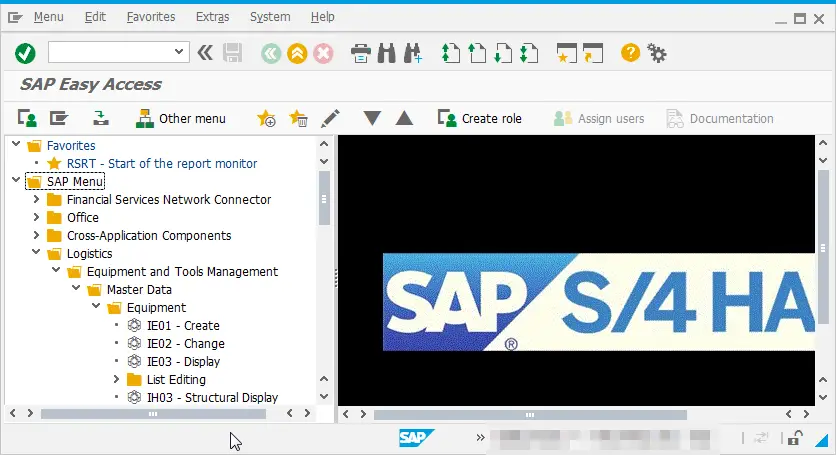The width and height of the screenshot is (836, 455).
Task: Click the Delete Favorites star-trash icon
Action: 298,118
